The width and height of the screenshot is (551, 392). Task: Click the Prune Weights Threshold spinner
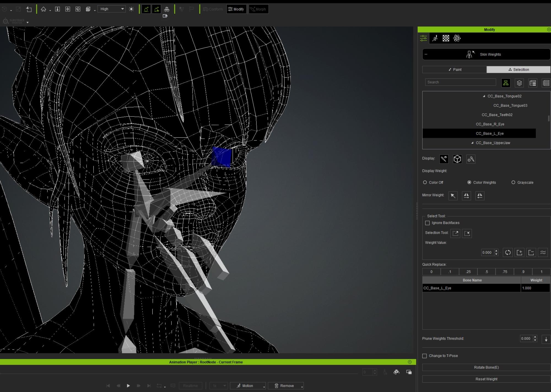point(528,339)
